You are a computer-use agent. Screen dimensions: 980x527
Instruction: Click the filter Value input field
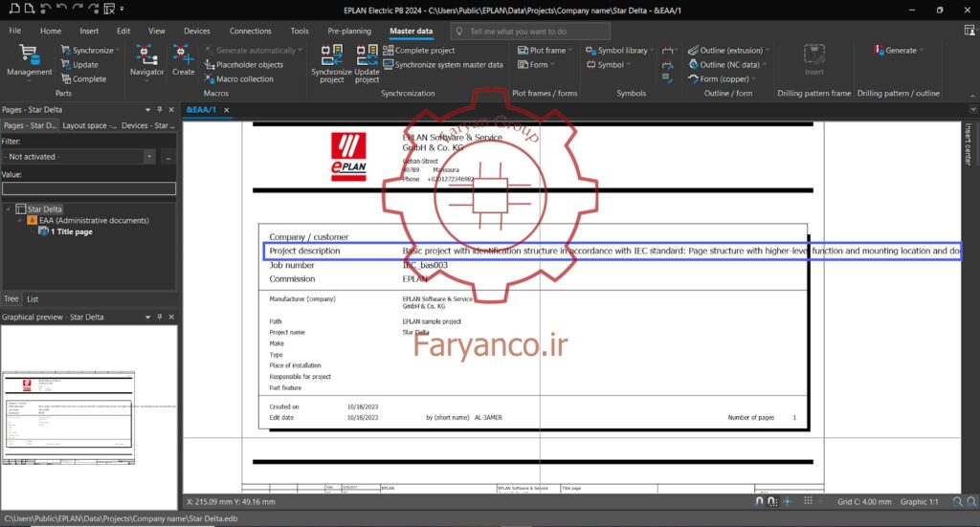[89, 188]
